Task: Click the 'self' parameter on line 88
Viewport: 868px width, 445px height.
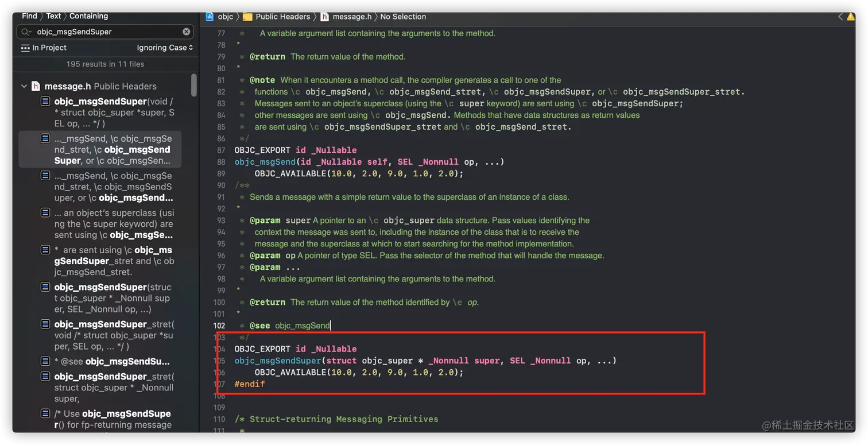Action: coord(378,162)
